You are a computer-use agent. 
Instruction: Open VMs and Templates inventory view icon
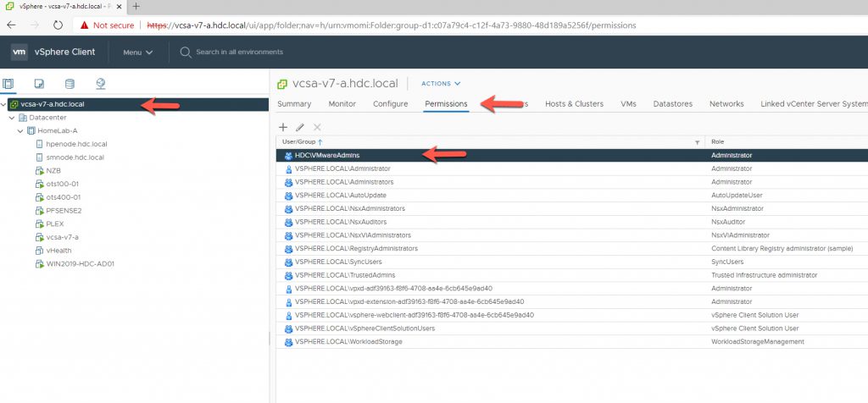[x=39, y=84]
